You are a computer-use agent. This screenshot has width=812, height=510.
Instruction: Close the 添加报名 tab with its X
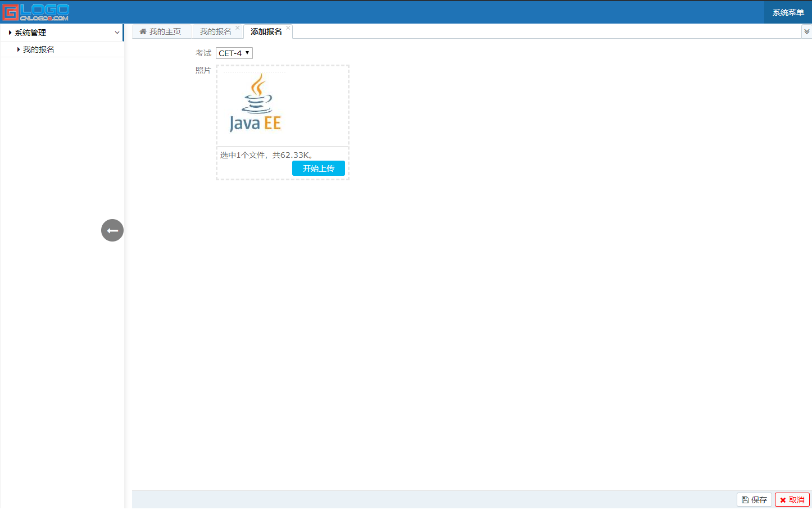click(288, 27)
